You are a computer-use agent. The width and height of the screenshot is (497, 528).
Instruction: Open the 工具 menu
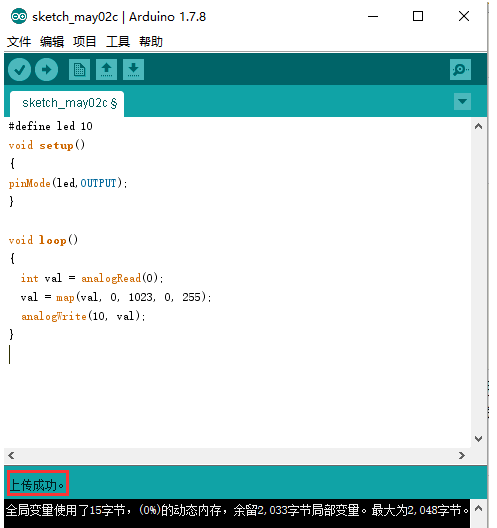coord(118,42)
